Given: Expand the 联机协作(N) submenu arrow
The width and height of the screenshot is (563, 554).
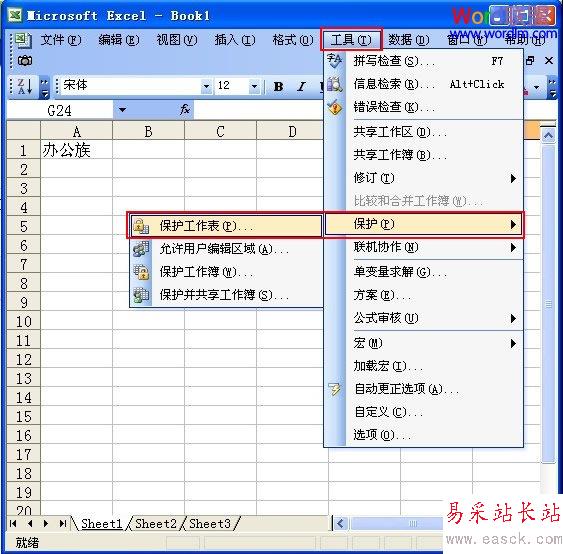Looking at the screenshot, I should pos(513,247).
